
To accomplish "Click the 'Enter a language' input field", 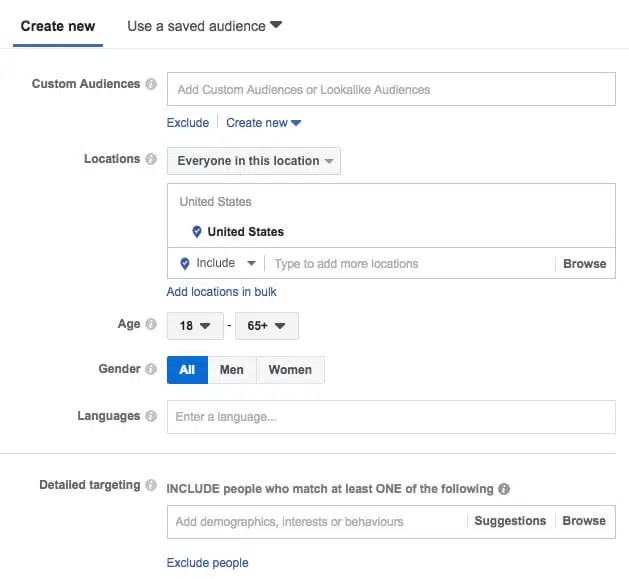I will (x=390, y=417).
